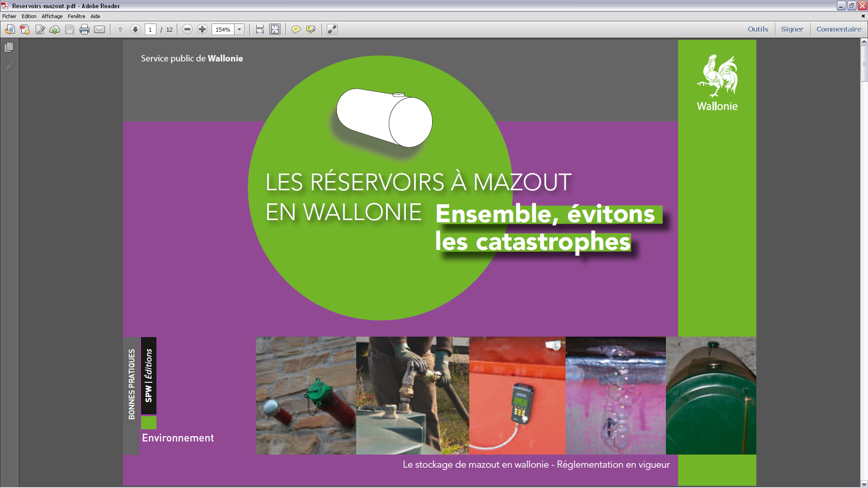Print the document with printer icon
This screenshot has width=868, height=488.
(85, 29)
